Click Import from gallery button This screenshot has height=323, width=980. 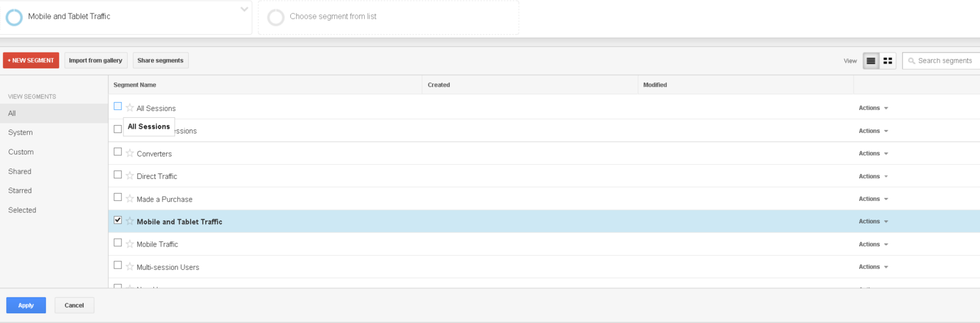pyautogui.click(x=95, y=60)
